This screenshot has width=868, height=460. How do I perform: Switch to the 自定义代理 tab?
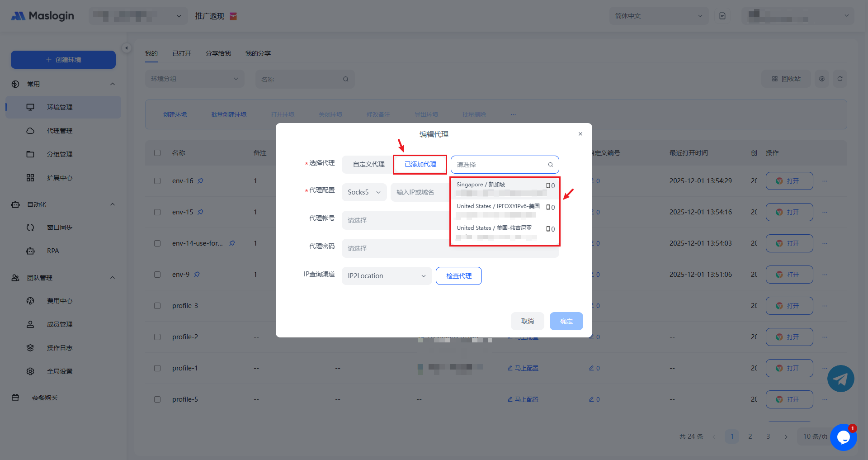[x=368, y=165]
